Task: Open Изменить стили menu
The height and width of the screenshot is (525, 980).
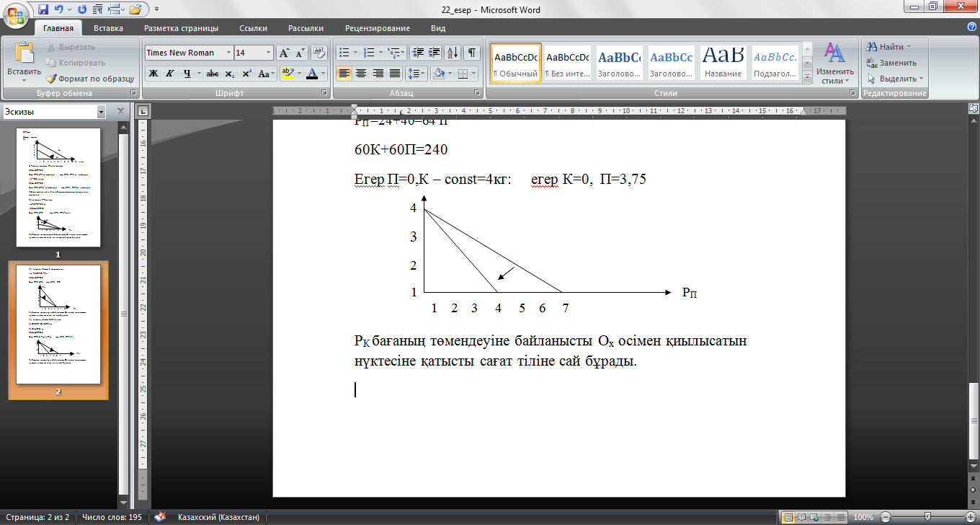Action: coord(834,63)
